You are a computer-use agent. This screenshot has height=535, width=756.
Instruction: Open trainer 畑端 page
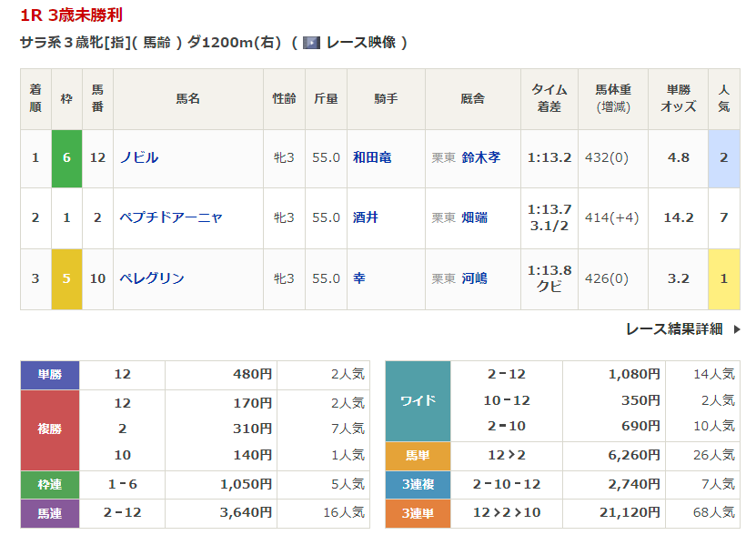pyautogui.click(x=474, y=217)
